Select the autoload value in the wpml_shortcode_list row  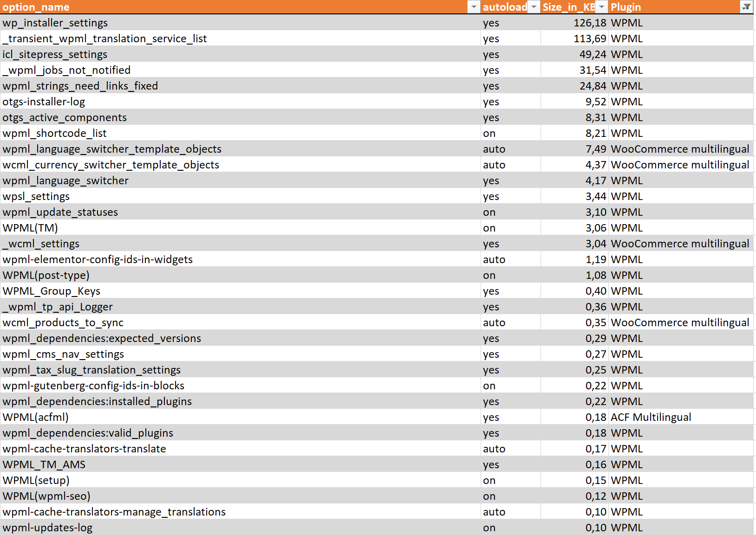511,133
